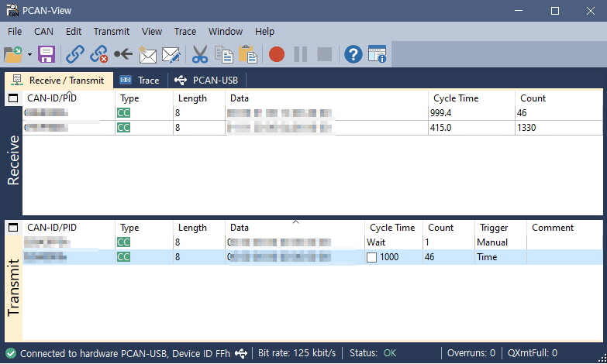Click the Transmit Data column header
The image size is (607, 364).
(295, 228)
